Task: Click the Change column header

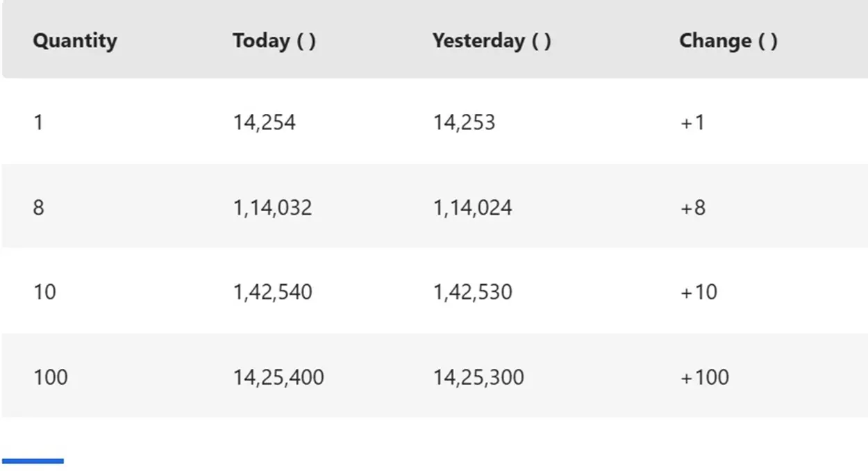Action: 728,40
